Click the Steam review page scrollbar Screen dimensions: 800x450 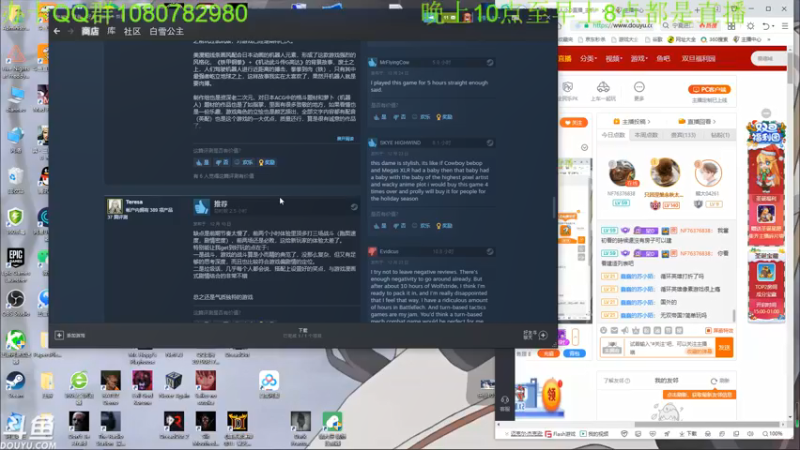[554, 207]
